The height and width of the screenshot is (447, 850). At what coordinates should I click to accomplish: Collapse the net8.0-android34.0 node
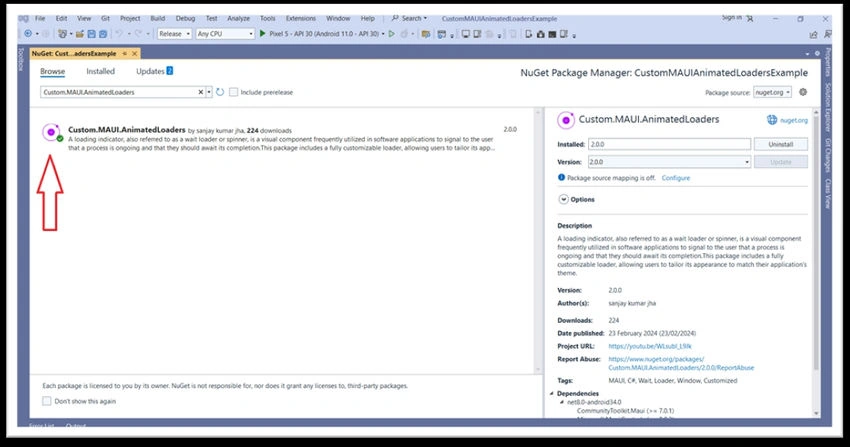click(562, 402)
